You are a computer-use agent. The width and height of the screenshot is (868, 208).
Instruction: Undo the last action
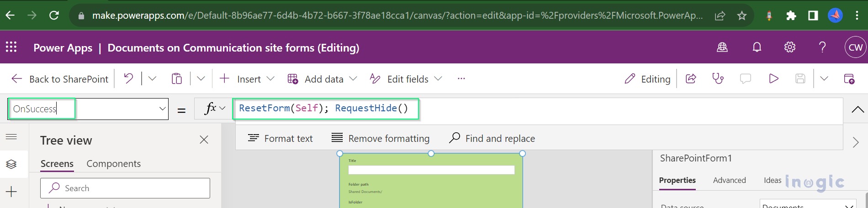[128, 78]
